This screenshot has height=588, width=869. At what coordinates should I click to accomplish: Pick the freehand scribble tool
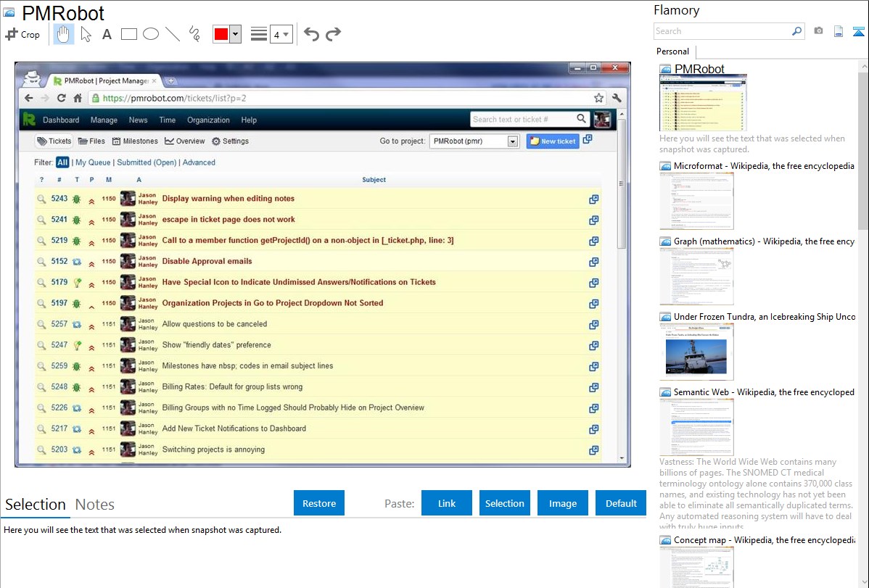(x=194, y=34)
